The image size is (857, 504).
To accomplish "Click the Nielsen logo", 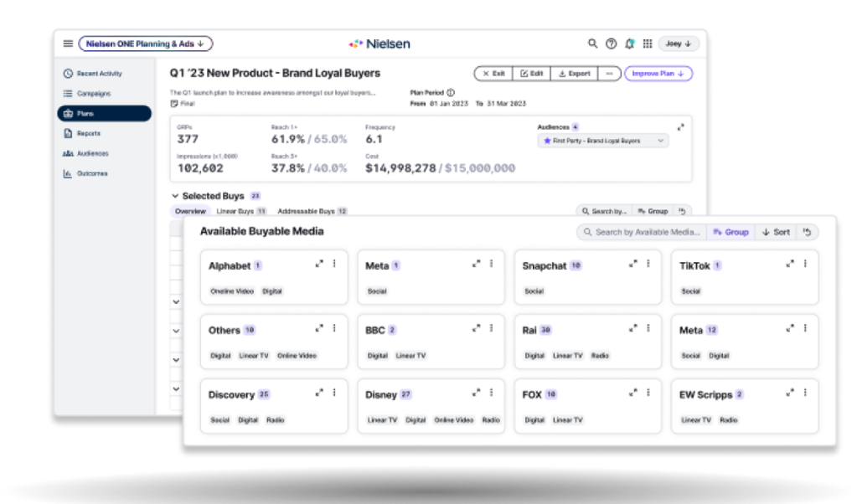I will click(x=379, y=44).
